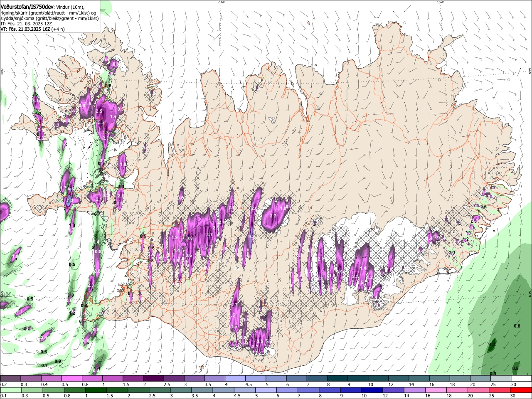Click the 15W longitude label

pos(440,2)
